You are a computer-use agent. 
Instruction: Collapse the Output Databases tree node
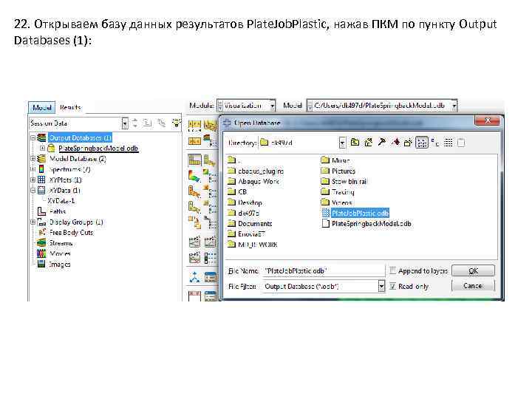(x=33, y=137)
